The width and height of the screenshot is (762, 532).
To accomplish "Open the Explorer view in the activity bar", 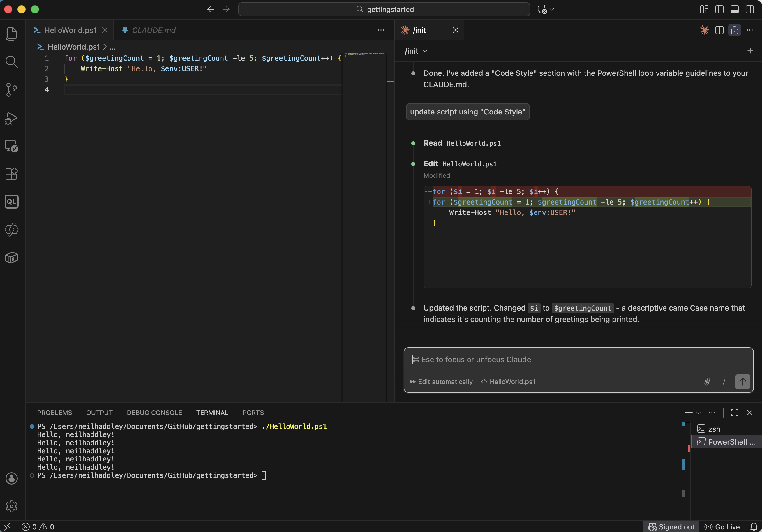I will pyautogui.click(x=11, y=33).
